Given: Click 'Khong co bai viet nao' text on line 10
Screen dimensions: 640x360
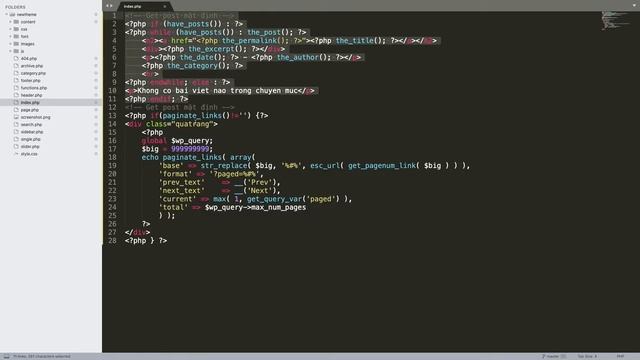Looking at the screenshot, I should 182,91.
